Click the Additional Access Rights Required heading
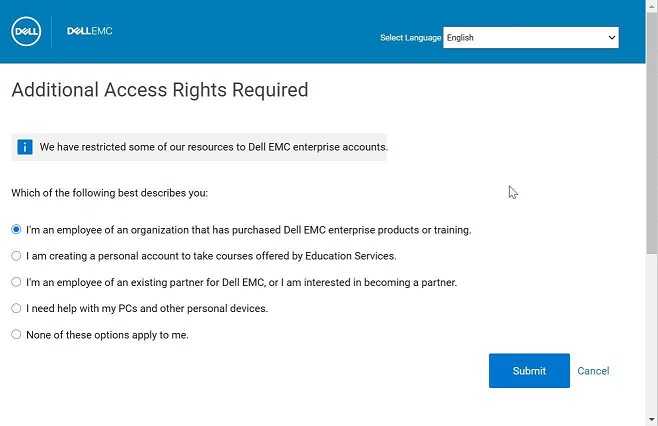658x426 pixels. (160, 90)
